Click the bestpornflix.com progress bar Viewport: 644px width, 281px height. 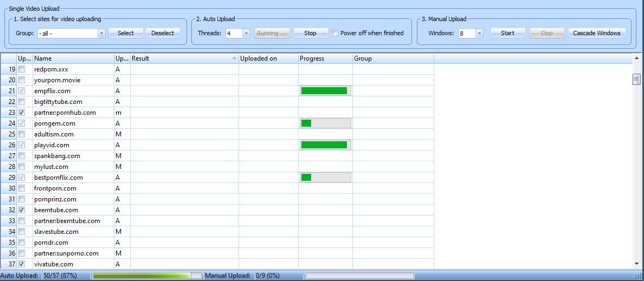(x=325, y=178)
